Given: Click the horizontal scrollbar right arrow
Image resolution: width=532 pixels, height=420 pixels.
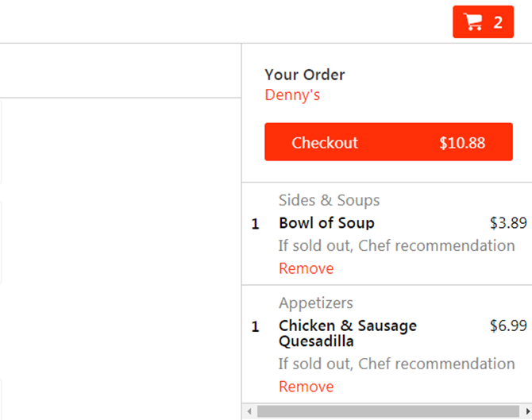Looking at the screenshot, I should 527,411.
